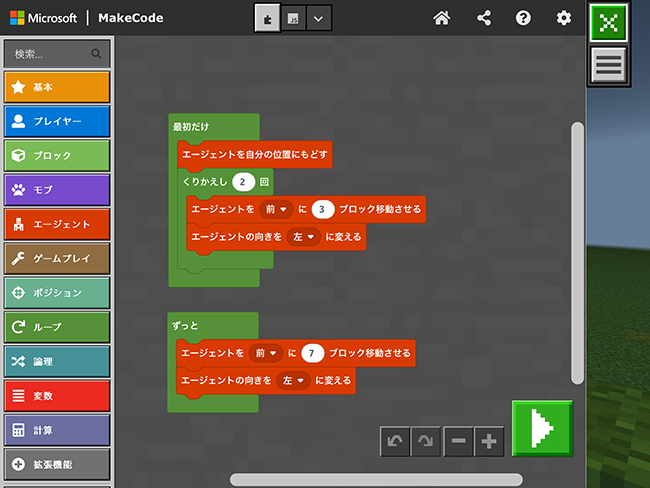The image size is (650, 488).
Task: Click the Home icon in header
Action: point(441,18)
